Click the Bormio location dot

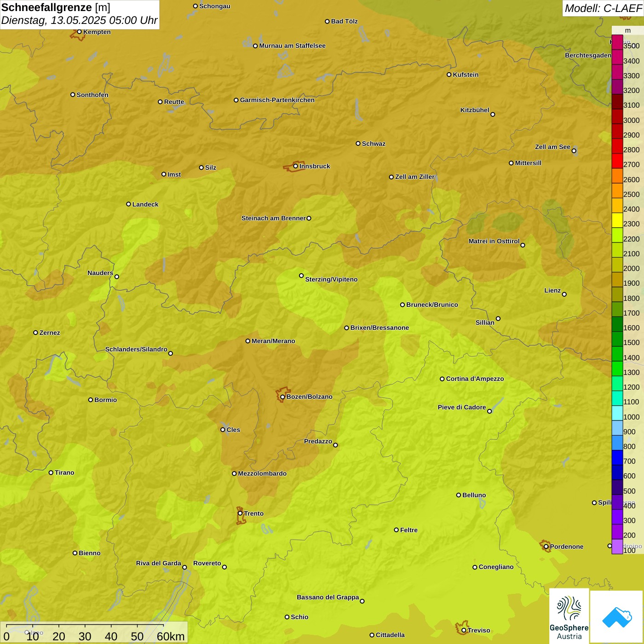point(91,400)
